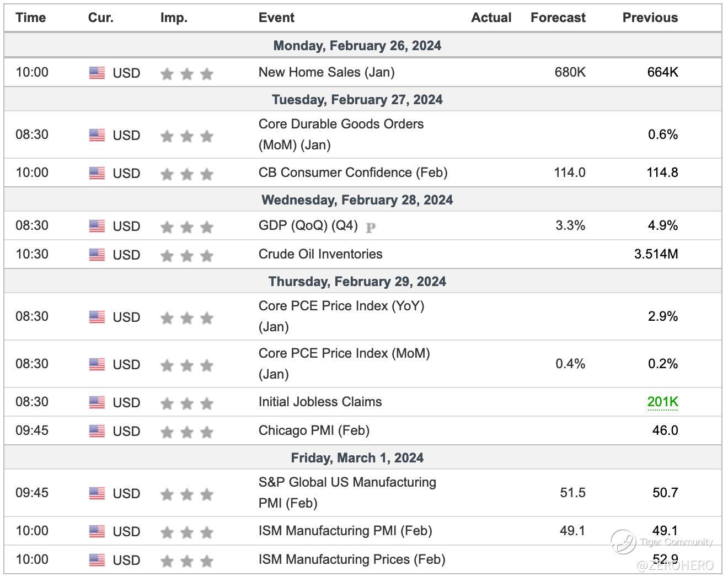The image size is (728, 582).
Task: Click the US flag in Crude Oil Inventories row
Action: click(97, 255)
